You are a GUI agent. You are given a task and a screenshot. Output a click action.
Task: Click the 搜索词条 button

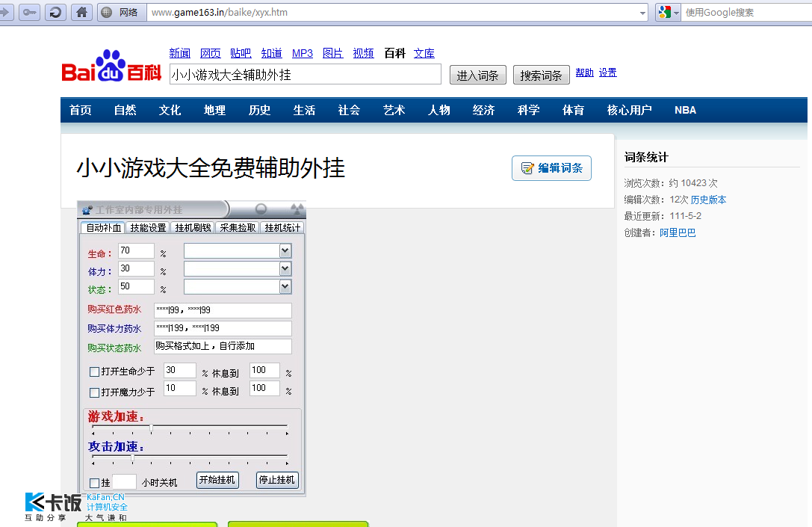tap(541, 75)
